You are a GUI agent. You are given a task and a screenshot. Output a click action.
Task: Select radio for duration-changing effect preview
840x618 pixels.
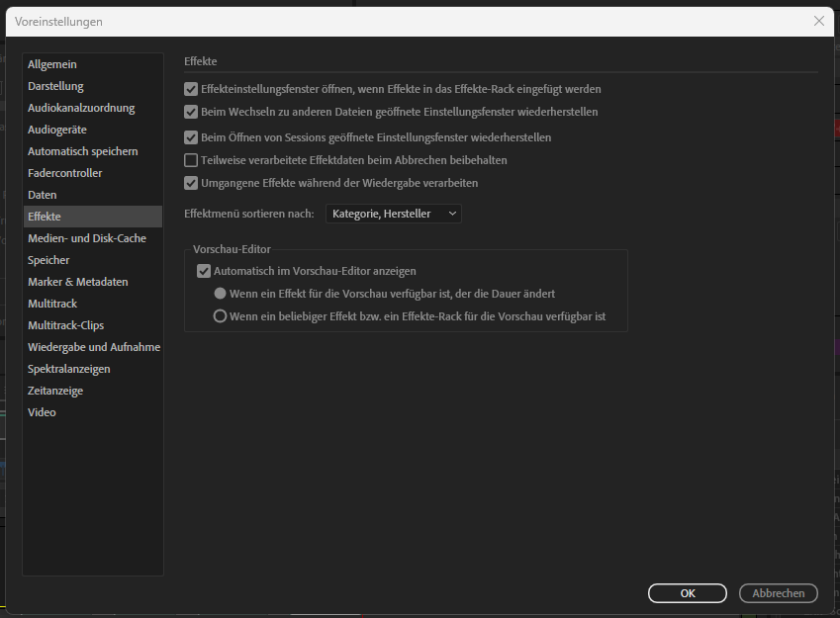point(223,293)
